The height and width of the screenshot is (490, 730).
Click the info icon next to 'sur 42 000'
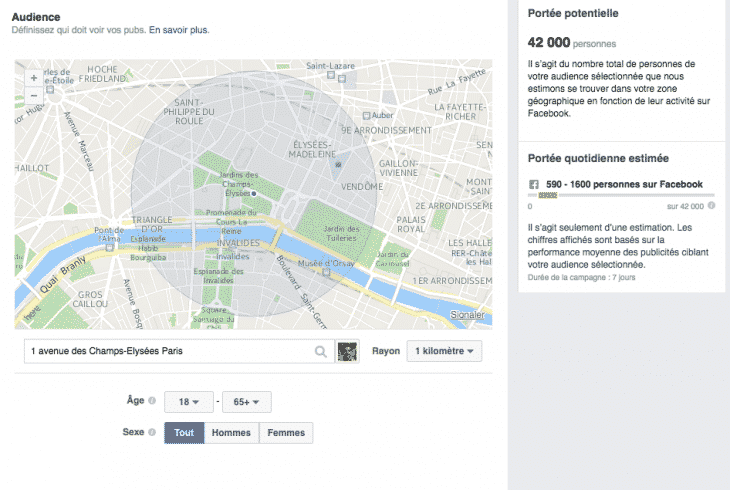[711, 205]
